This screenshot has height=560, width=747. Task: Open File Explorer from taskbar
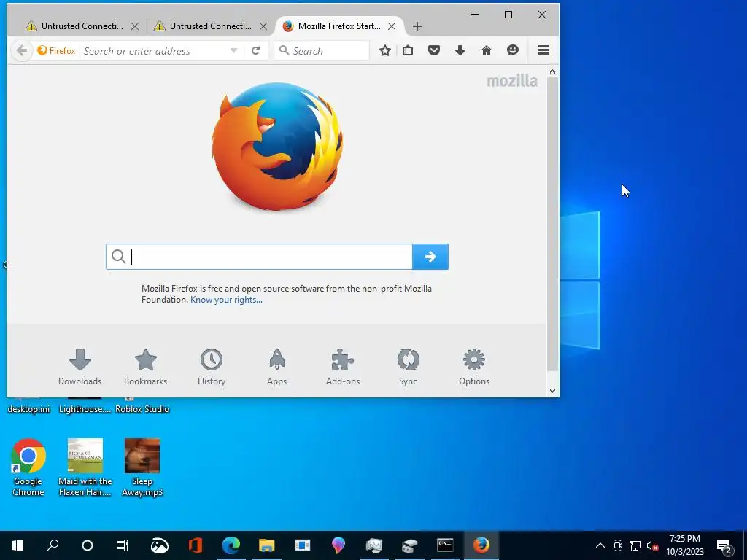pyautogui.click(x=267, y=545)
